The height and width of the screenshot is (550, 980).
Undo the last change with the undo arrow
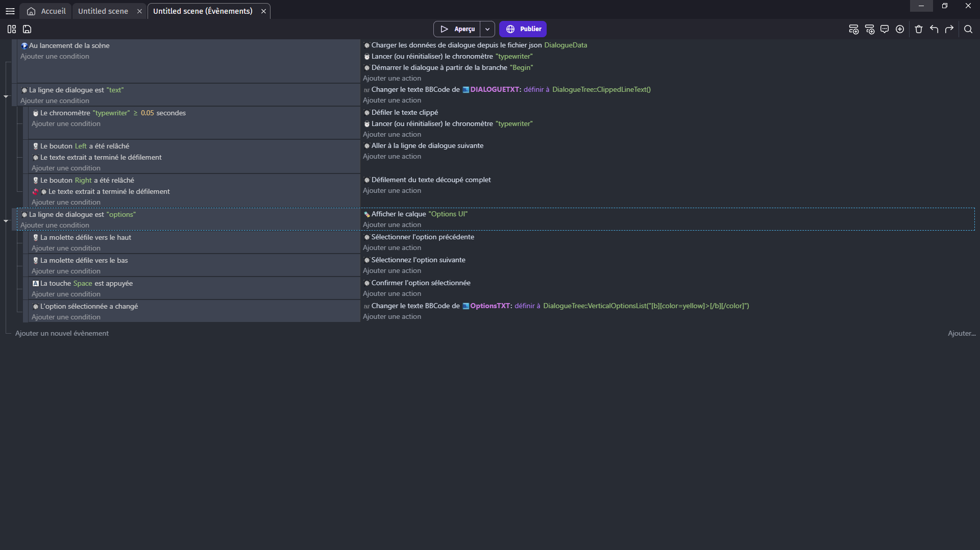coord(934,29)
